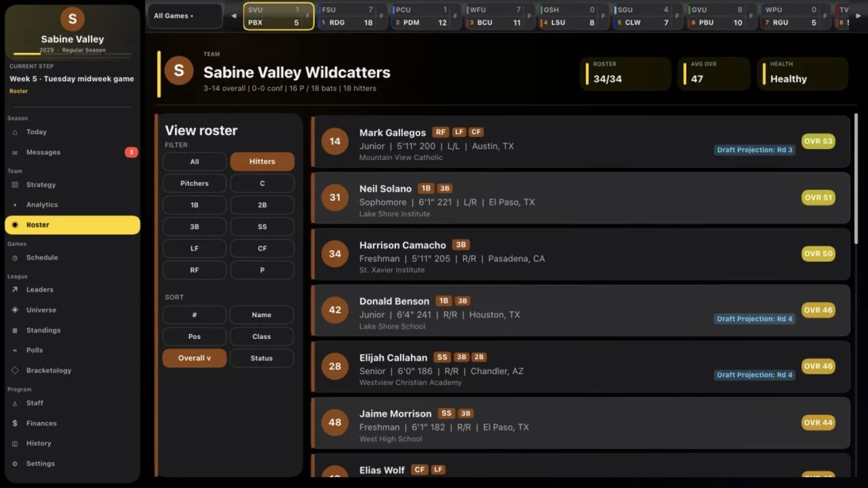Toggle the All roster filter
Viewport: 868px width, 488px height.
pyautogui.click(x=195, y=161)
